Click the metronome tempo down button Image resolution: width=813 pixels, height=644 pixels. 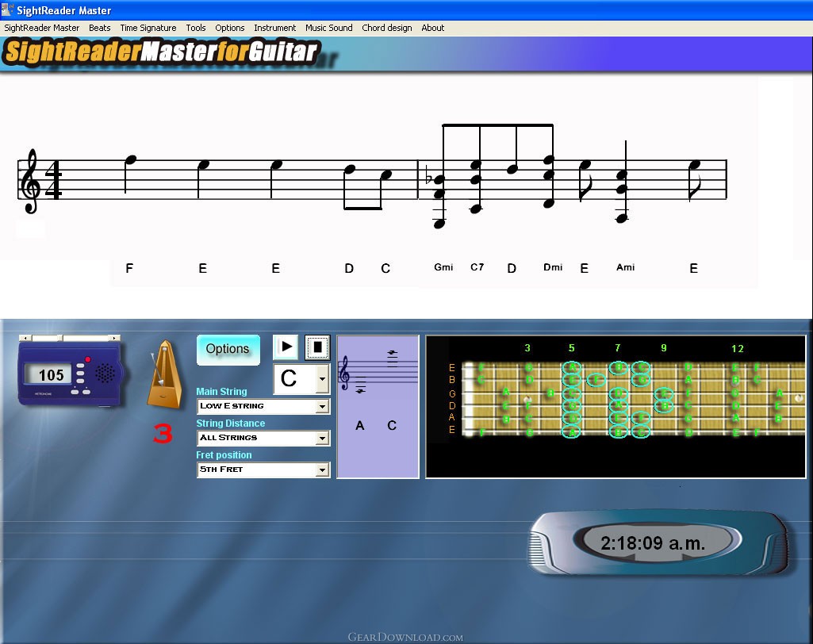click(x=75, y=392)
